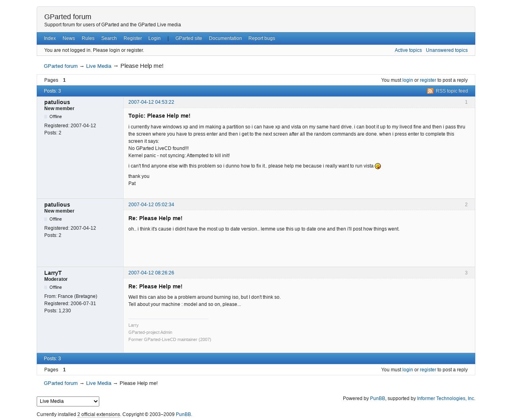Click 'Former GParted-LiveCD maintainer (2007)' signature line
The height and width of the screenshot is (420, 512).
point(169,339)
